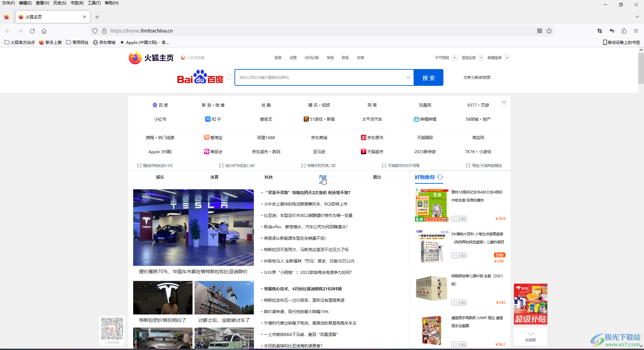Read 比亚迪 车型定价 news headline
This screenshot has width=644, height=350.
(x=308, y=215)
